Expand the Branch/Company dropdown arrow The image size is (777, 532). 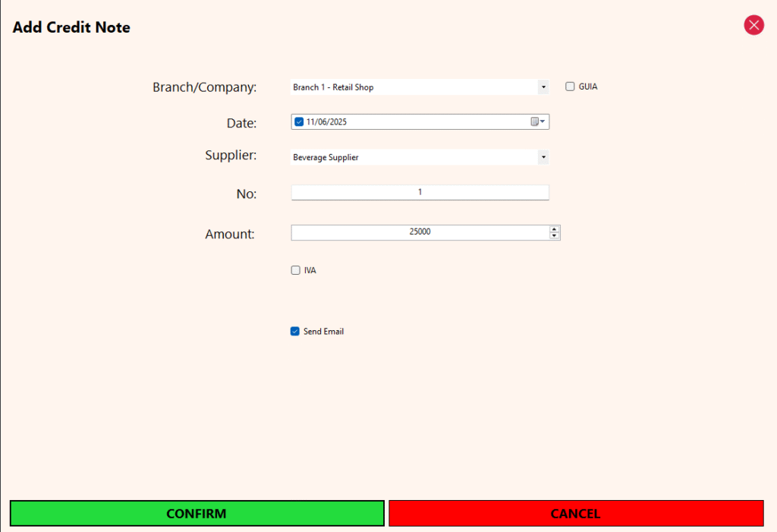543,87
